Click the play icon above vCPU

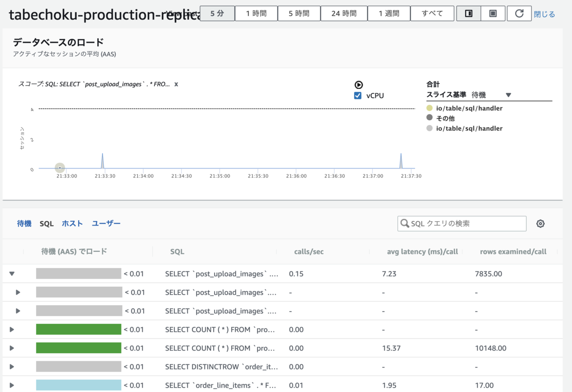pyautogui.click(x=358, y=85)
